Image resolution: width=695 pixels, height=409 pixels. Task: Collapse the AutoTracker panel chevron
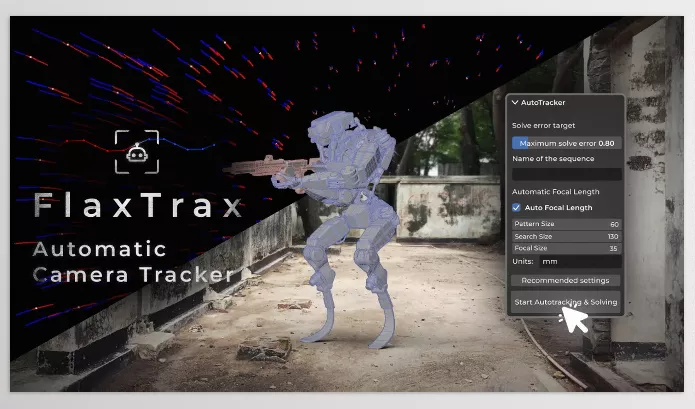click(x=515, y=102)
